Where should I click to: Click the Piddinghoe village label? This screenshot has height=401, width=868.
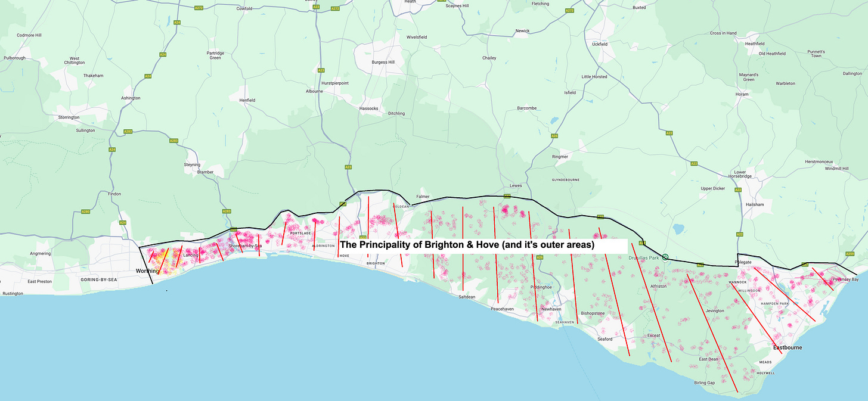[x=541, y=287]
